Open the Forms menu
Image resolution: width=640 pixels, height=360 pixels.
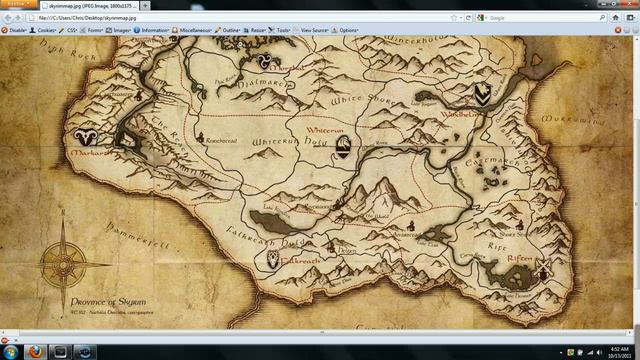point(92,30)
